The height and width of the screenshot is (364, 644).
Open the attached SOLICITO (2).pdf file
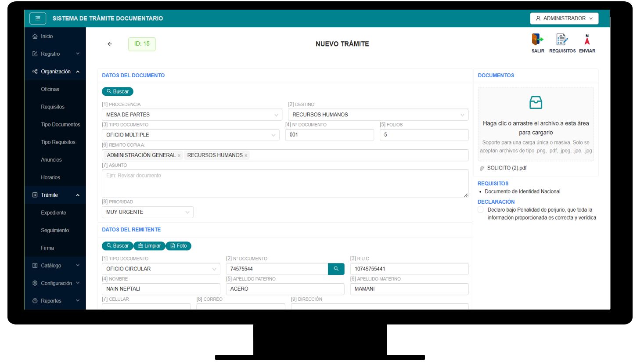click(x=507, y=168)
